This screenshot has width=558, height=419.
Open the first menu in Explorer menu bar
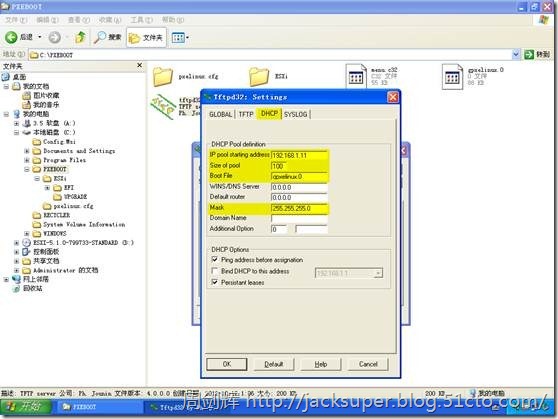[16, 20]
